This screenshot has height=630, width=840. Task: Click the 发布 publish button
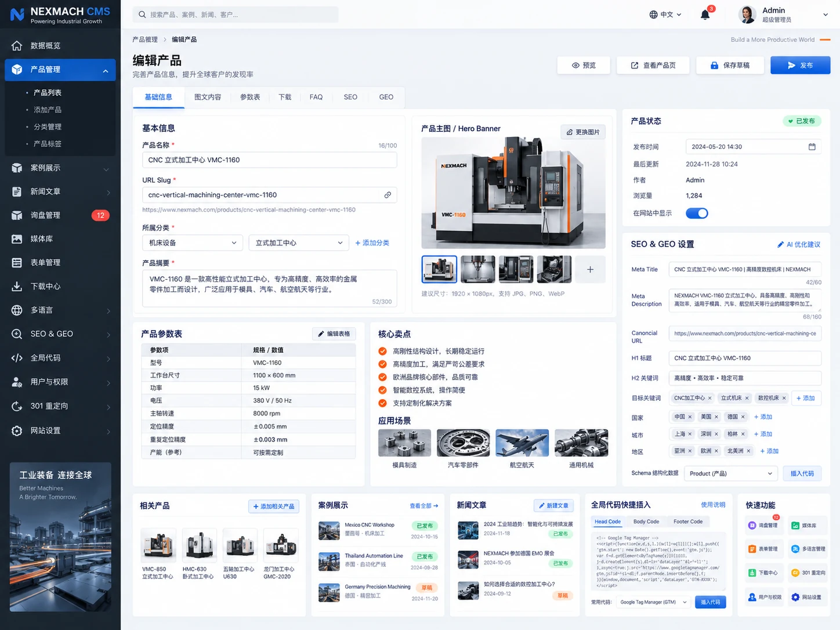click(x=800, y=65)
